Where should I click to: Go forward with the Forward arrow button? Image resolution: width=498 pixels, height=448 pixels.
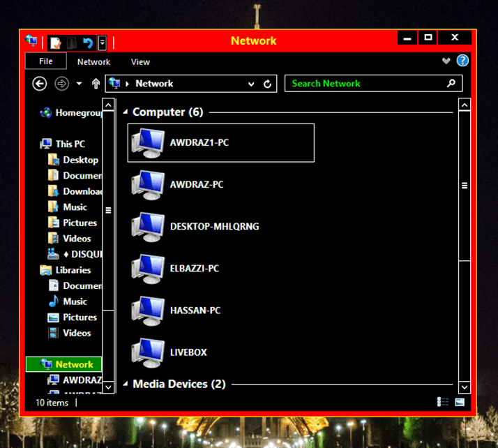61,84
